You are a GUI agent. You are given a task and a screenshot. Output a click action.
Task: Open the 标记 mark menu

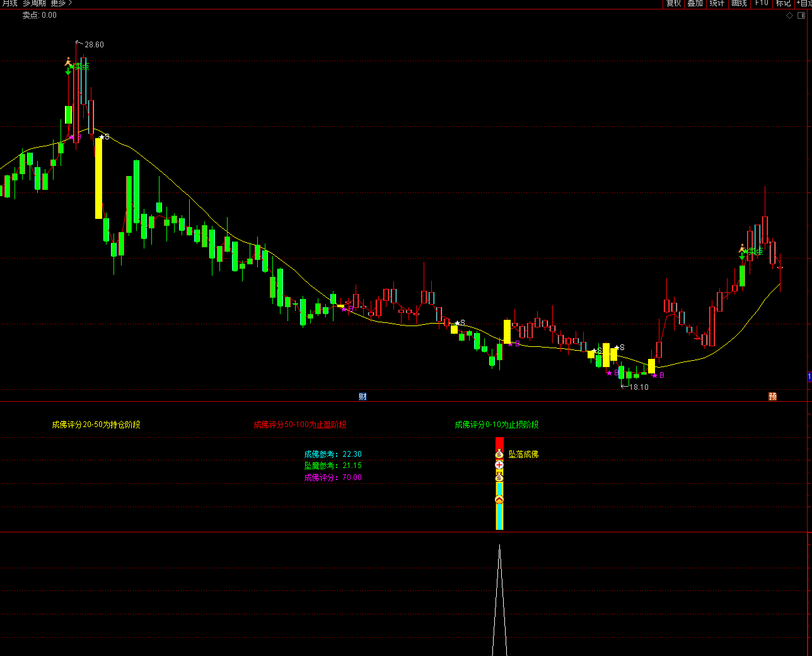[x=783, y=3]
